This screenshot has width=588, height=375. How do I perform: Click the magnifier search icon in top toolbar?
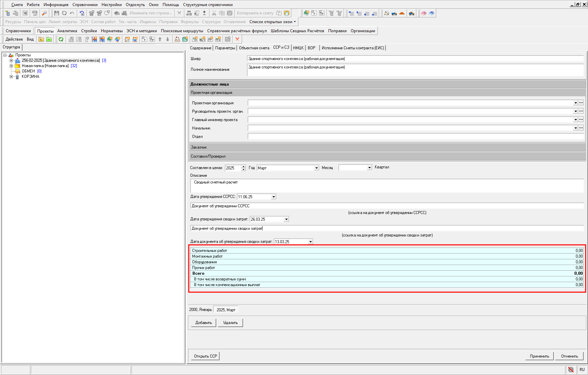coord(44,13)
